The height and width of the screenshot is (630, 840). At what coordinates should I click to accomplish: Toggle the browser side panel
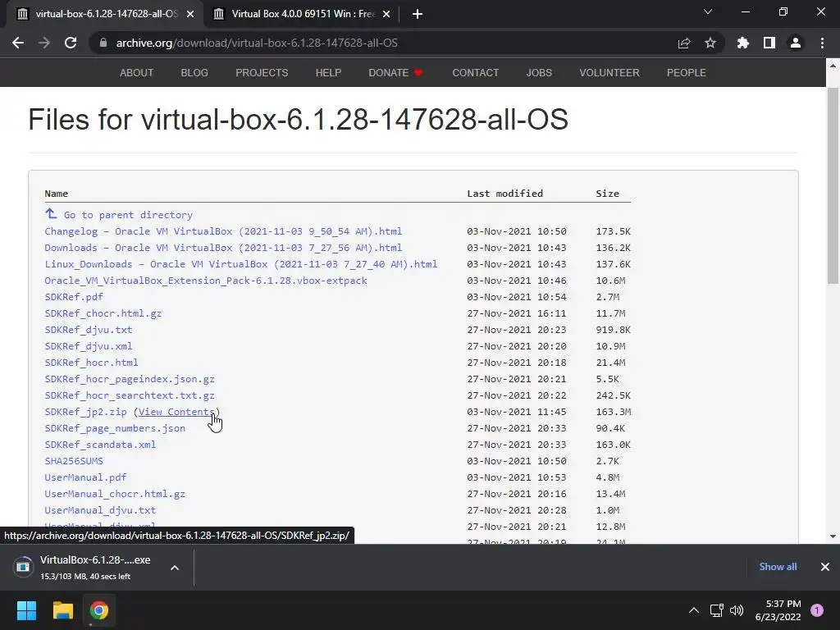(769, 43)
